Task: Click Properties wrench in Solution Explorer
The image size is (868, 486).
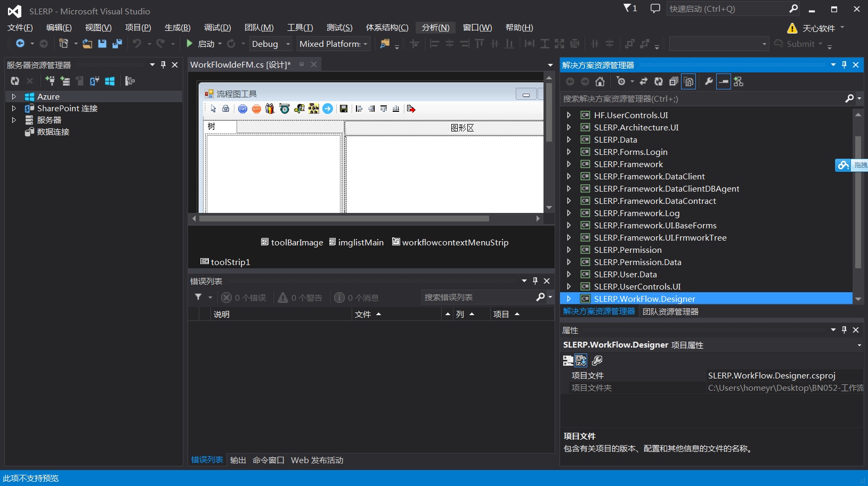Action: point(709,81)
